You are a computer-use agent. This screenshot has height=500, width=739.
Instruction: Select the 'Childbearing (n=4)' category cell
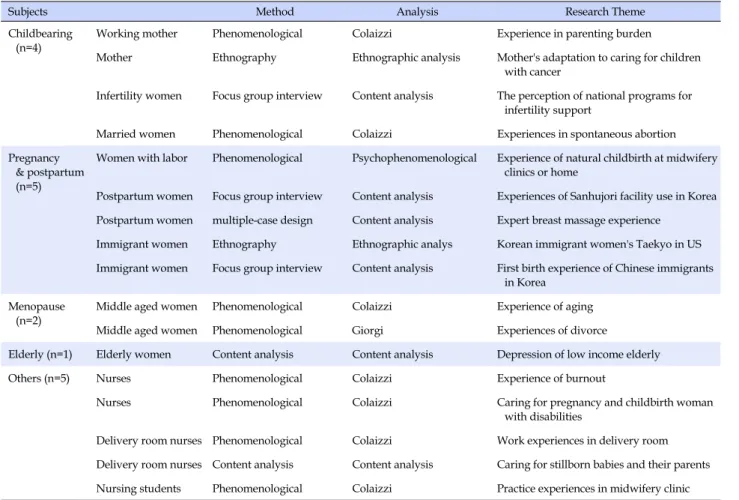click(41, 41)
